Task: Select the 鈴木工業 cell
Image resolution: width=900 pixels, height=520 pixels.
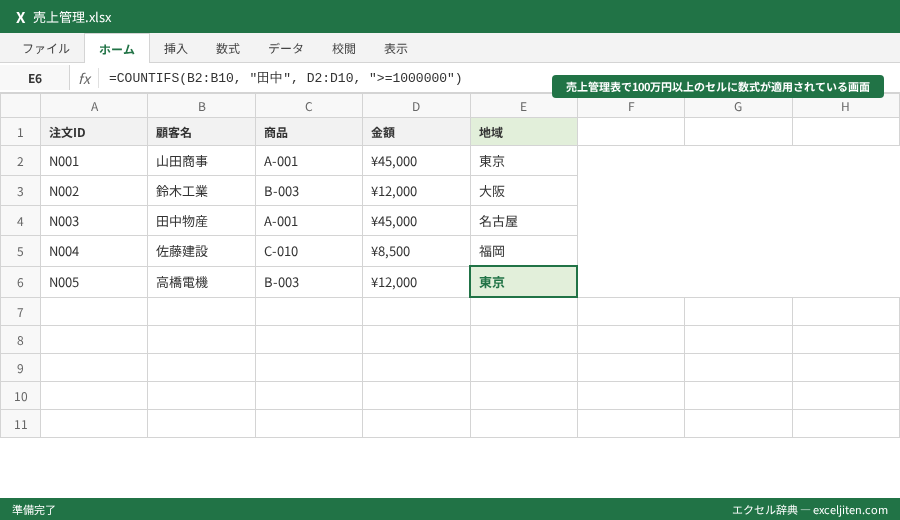Action: tap(201, 191)
